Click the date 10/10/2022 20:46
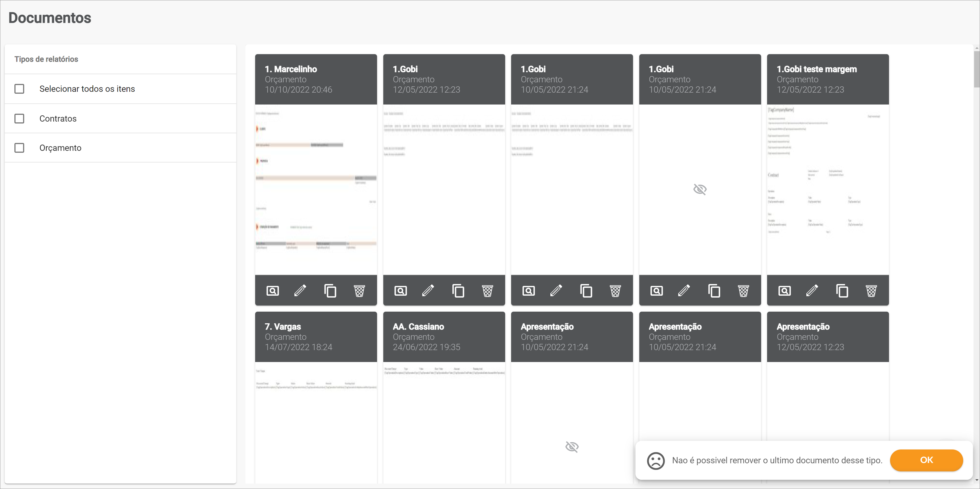Screen dimensions: 980x489 click(298, 90)
